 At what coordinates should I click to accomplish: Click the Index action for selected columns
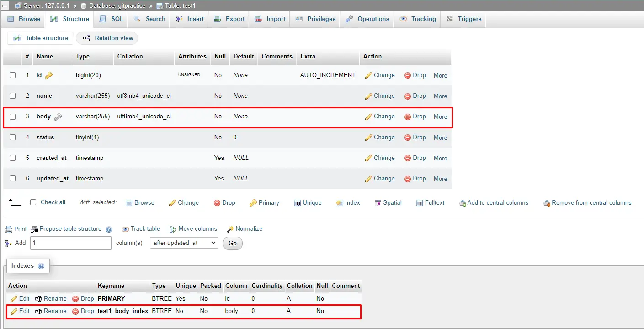[x=348, y=202]
